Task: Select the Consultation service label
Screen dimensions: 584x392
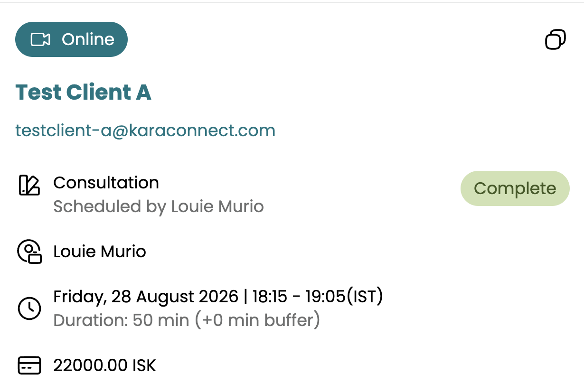Action: coord(106,183)
